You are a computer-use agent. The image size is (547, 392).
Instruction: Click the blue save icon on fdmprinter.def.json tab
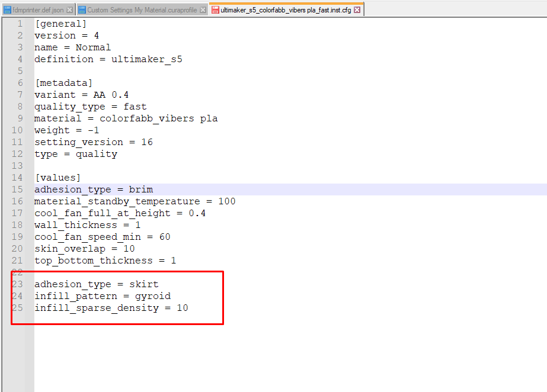tap(8, 10)
